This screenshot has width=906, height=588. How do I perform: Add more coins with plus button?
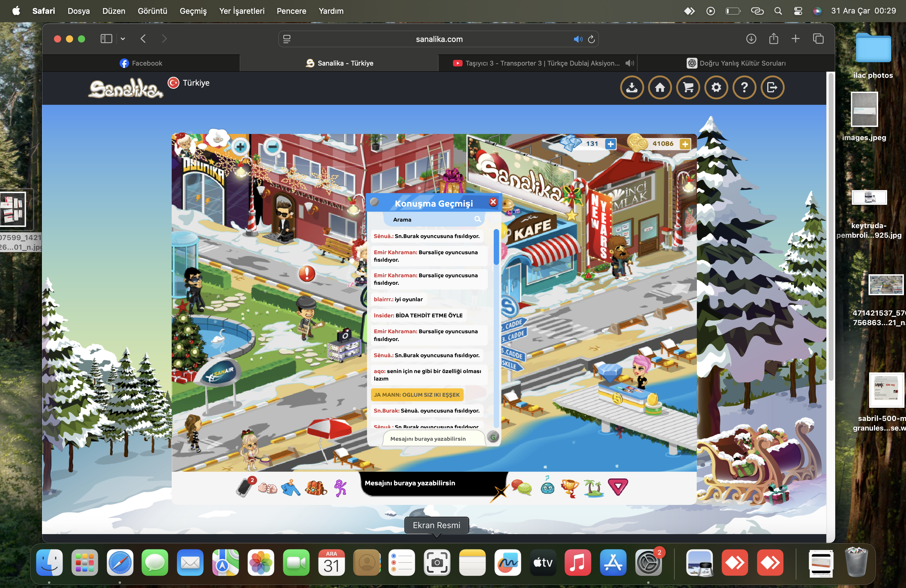(x=685, y=144)
